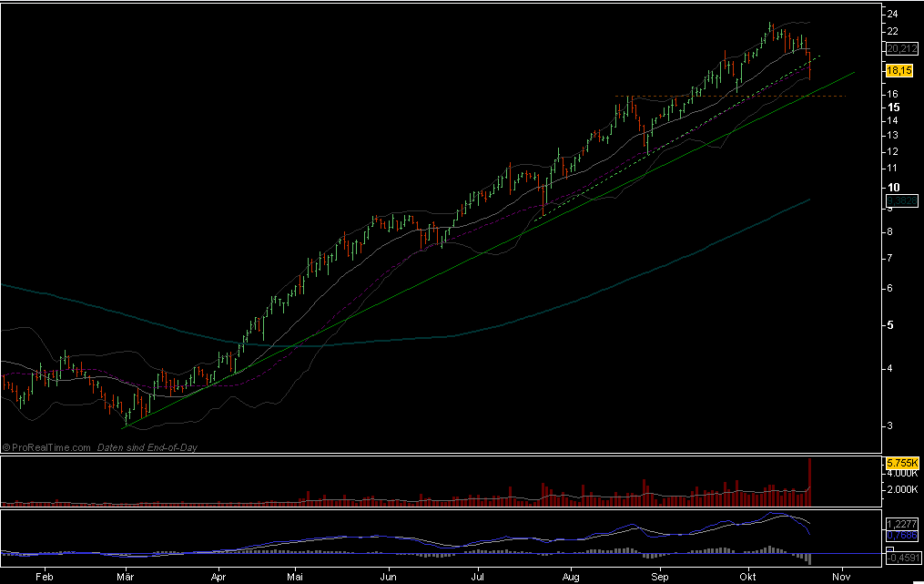Click the Nov month marker
924x584 pixels.
pos(842,576)
